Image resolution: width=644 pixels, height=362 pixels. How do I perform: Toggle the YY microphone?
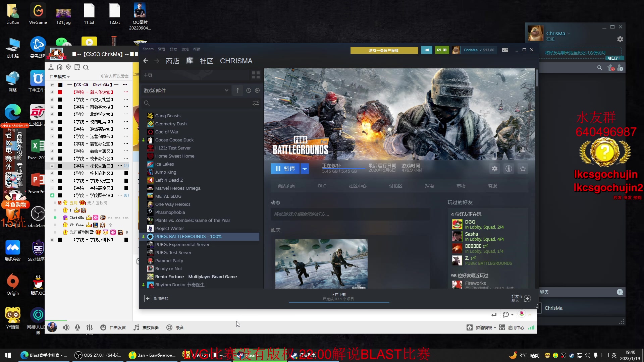77,327
